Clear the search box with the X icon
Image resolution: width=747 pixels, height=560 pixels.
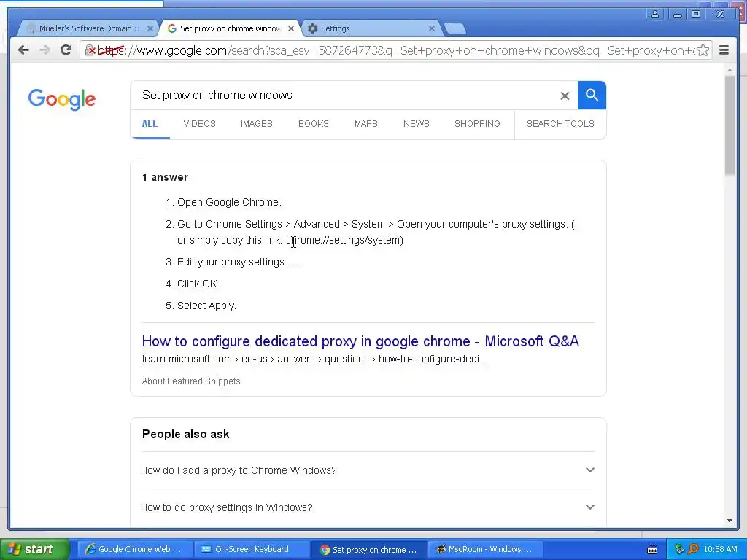tap(565, 96)
